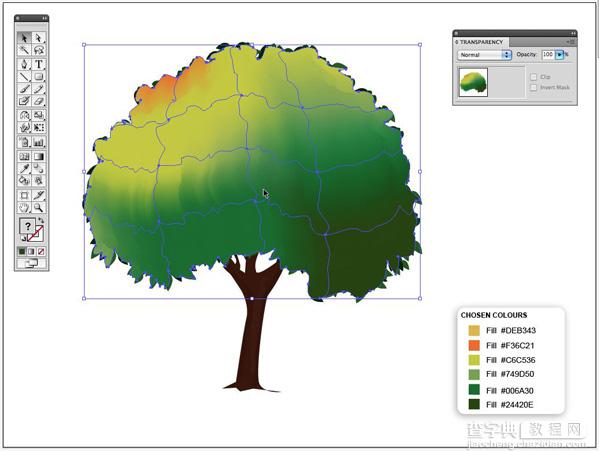Select the Direct Selection tool

pos(39,38)
